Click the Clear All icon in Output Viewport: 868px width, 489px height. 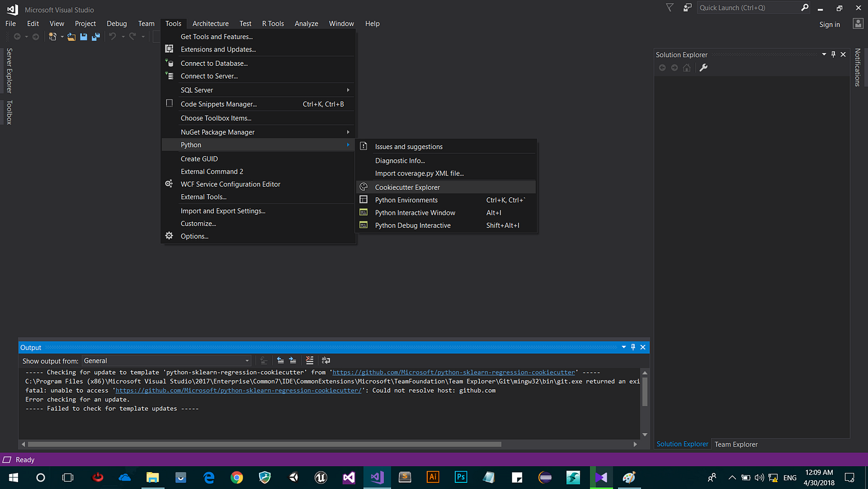pos(310,361)
